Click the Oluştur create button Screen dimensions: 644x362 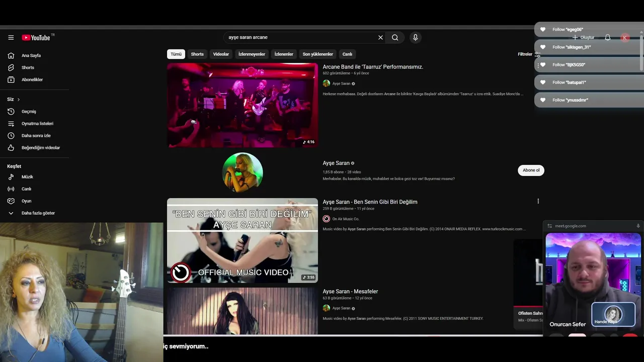click(x=583, y=38)
